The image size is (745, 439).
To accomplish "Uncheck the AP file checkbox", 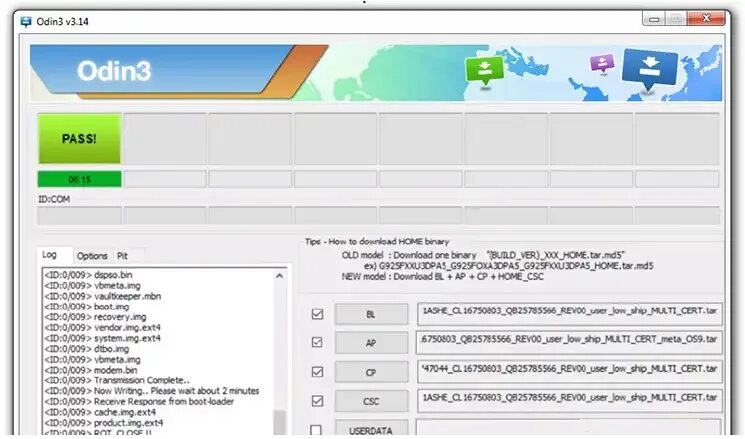I will 317,343.
